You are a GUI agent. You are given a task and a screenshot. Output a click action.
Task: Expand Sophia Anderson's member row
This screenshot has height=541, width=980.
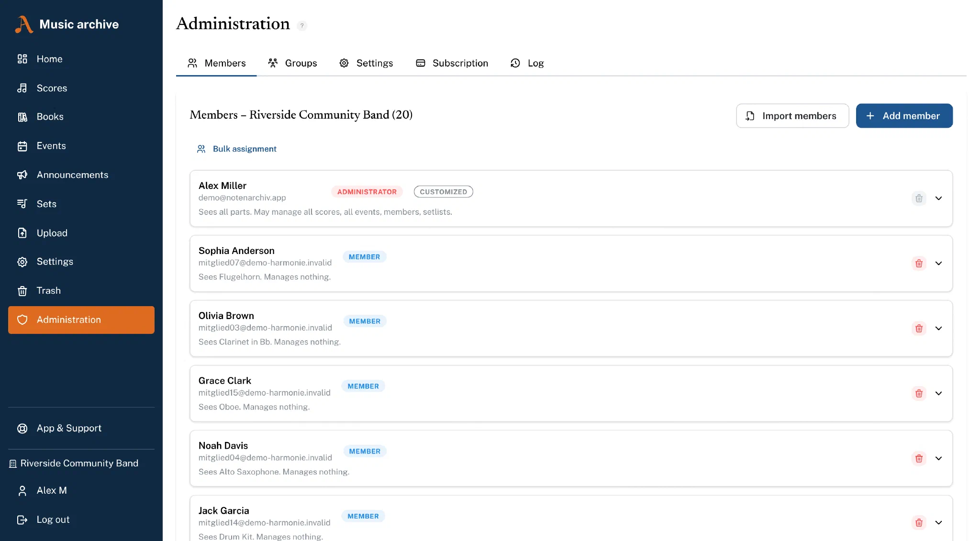click(938, 263)
